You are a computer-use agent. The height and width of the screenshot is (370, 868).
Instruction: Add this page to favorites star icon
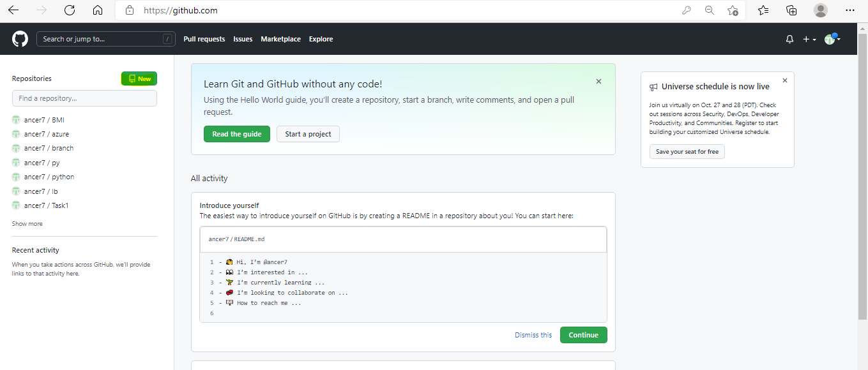[733, 10]
